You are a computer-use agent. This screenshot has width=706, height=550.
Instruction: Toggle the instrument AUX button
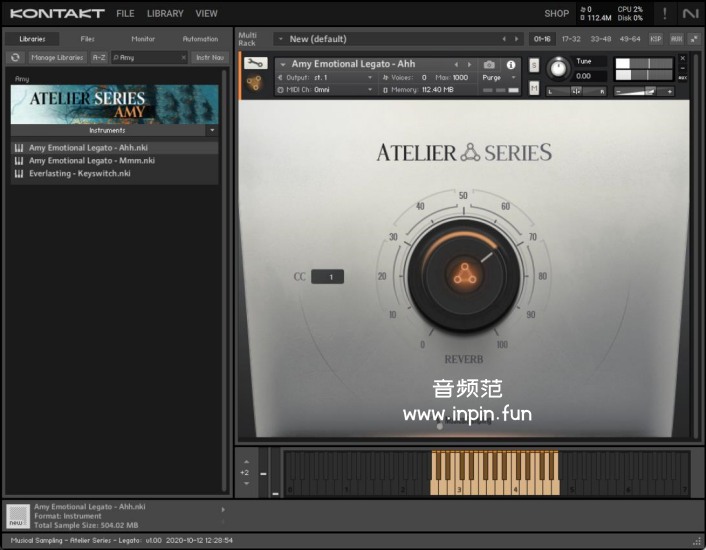click(683, 78)
